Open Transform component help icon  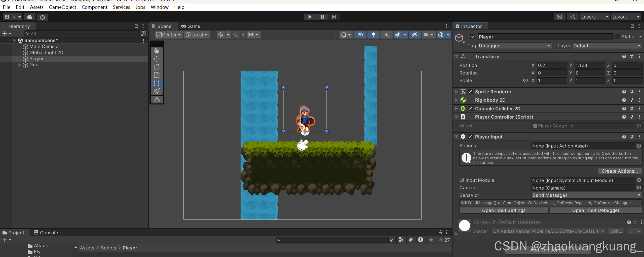[624, 57]
